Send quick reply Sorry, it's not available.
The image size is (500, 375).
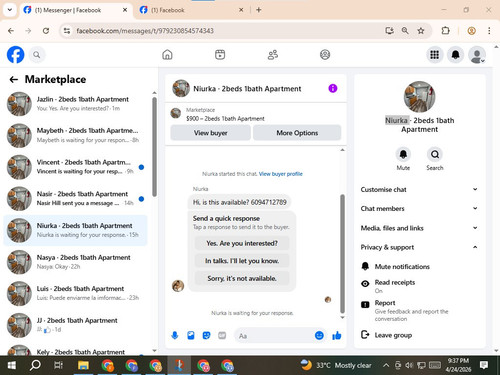(242, 278)
